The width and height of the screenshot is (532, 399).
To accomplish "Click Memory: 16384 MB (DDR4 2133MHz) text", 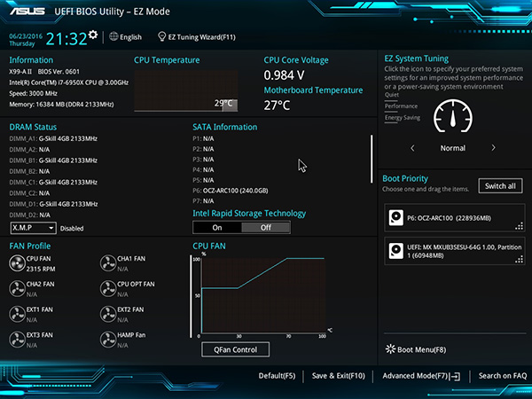I will [x=61, y=104].
